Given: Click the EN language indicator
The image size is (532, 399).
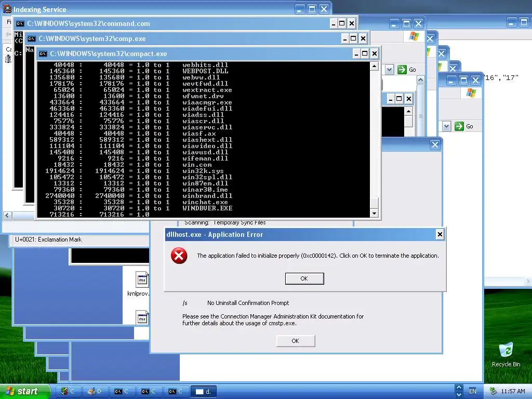Looking at the screenshot, I should tap(472, 391).
